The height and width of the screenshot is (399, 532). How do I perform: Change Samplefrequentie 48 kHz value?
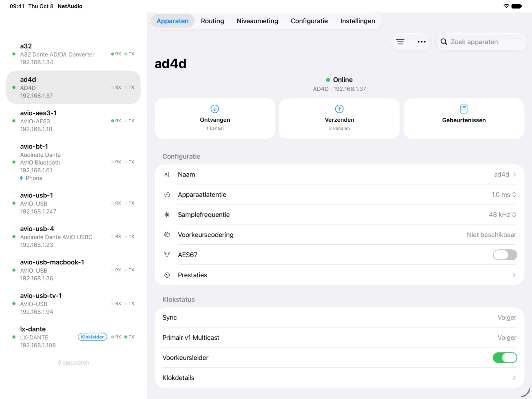click(502, 215)
